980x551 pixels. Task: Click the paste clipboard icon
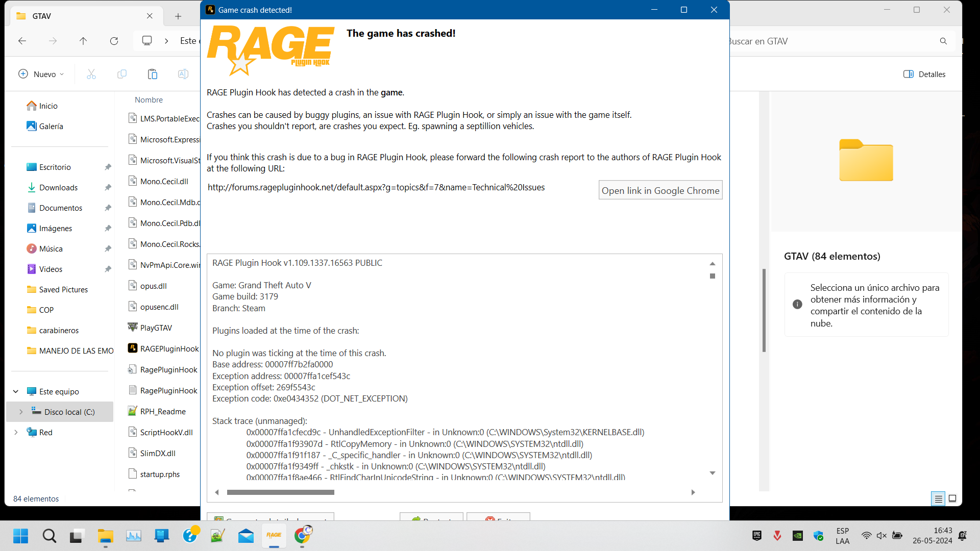pos(152,74)
